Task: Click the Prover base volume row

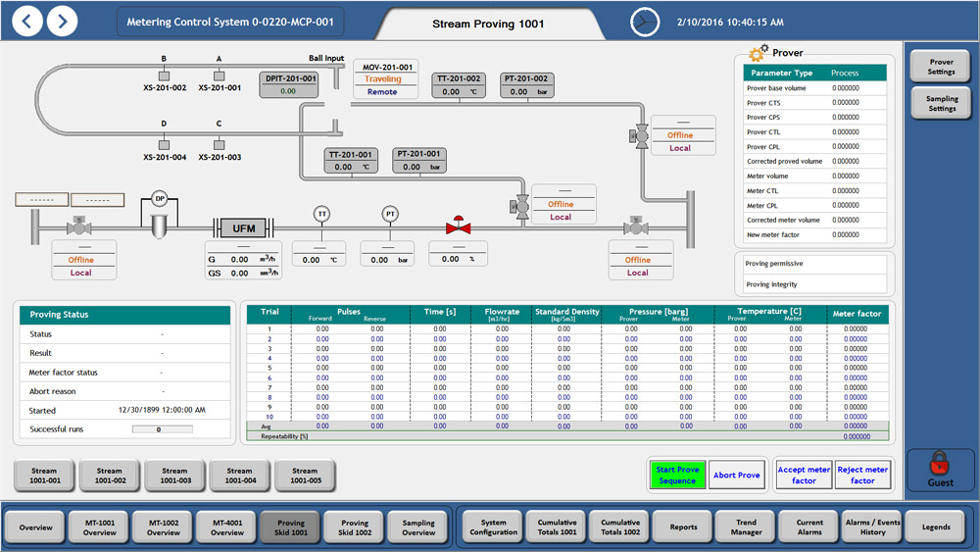Action: coord(814,88)
